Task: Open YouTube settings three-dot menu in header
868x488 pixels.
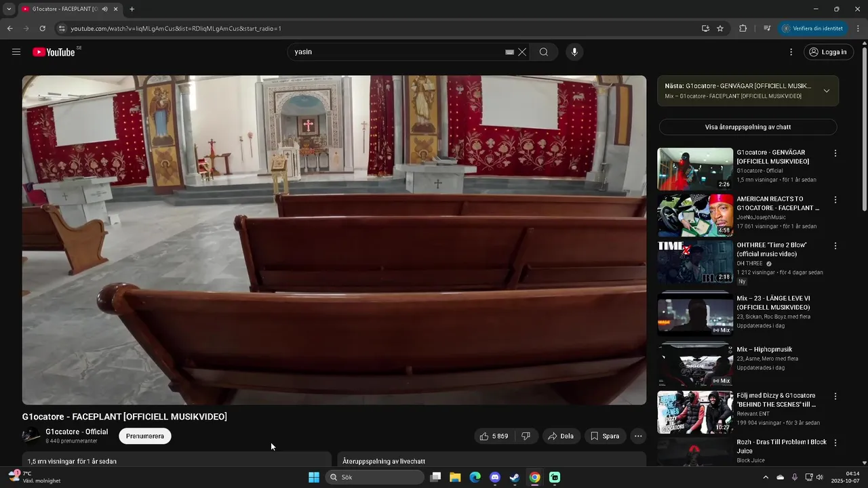Action: click(791, 52)
